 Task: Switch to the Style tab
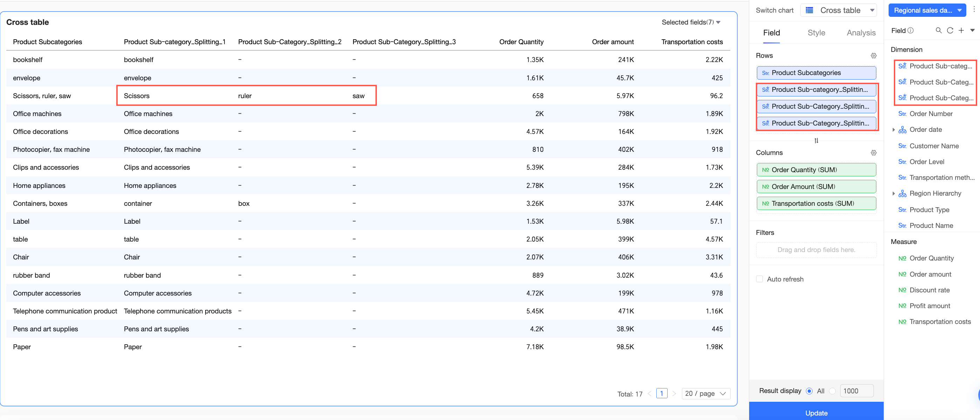816,33
